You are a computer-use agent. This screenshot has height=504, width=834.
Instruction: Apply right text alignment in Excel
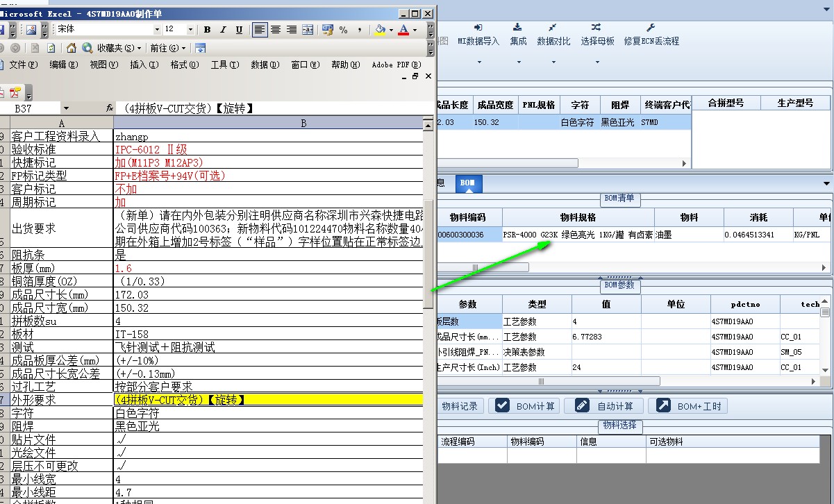pos(292,30)
